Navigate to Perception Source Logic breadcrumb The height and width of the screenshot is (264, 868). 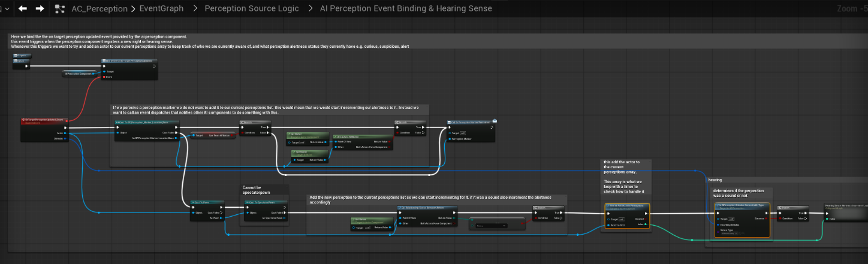click(251, 8)
